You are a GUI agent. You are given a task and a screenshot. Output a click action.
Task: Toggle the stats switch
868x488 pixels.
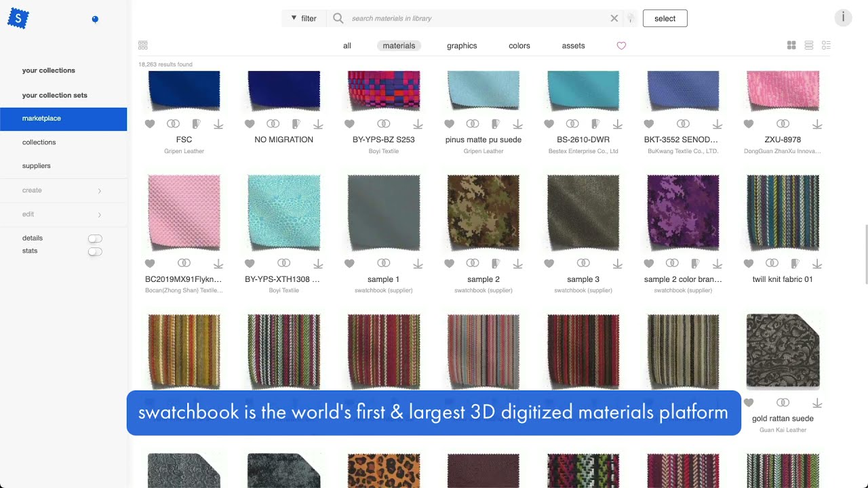(95, 251)
